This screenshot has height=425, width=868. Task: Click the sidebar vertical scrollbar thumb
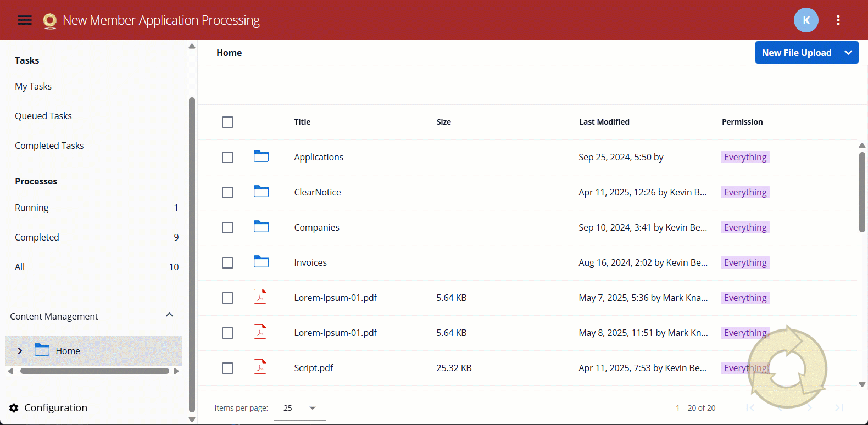click(x=192, y=254)
